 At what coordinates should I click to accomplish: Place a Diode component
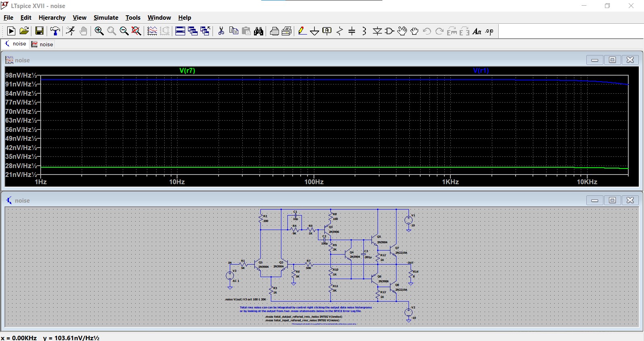tap(377, 31)
